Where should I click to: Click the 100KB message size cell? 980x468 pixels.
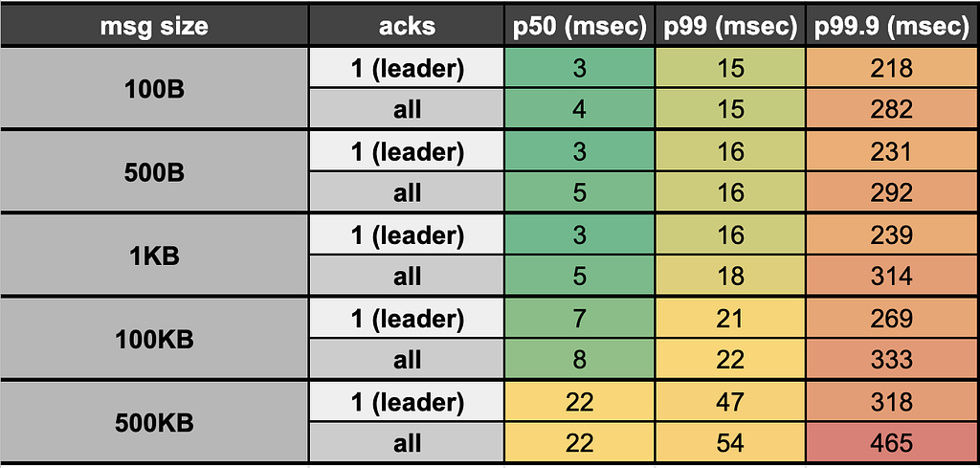[x=154, y=340]
